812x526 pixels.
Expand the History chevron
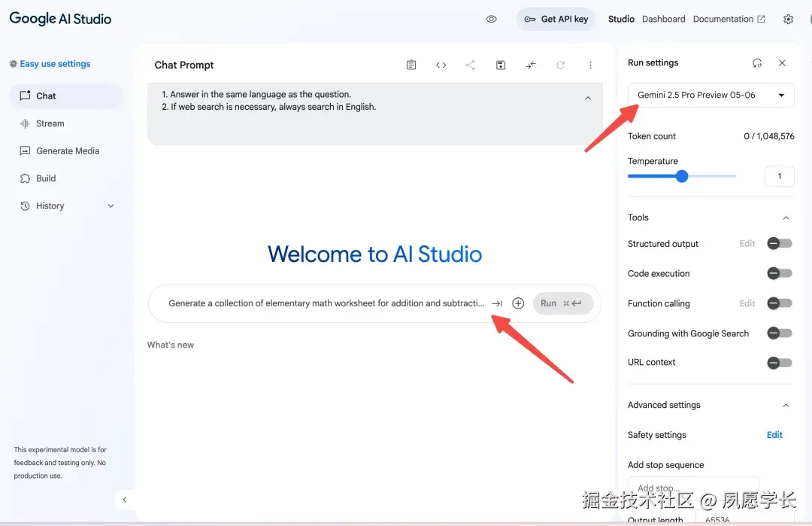point(111,205)
